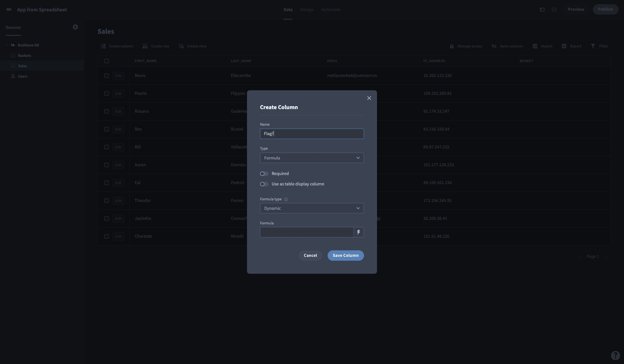Click the Create column icon

[x=103, y=46]
